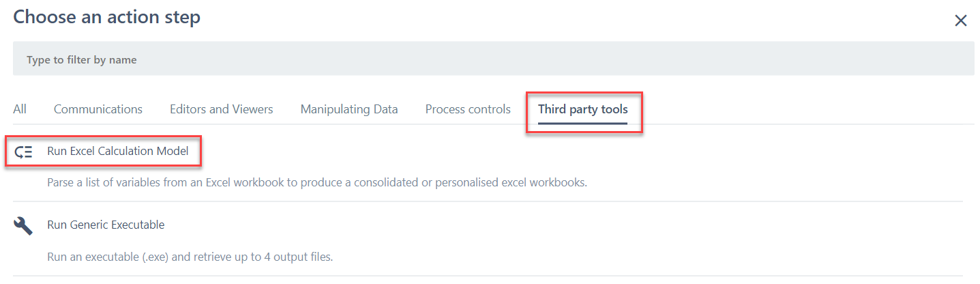Go to the Manipulating Data tab
The image size is (980, 284).
click(x=349, y=109)
